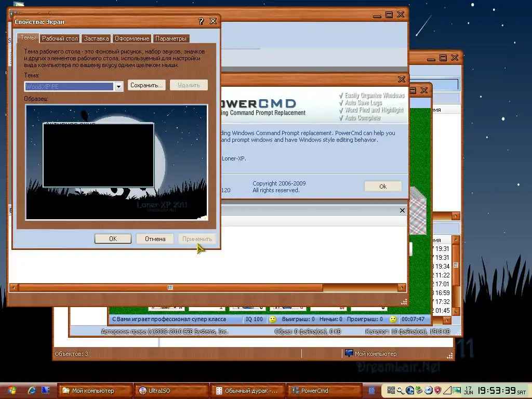Click UltraISO file list vertical scrollbar thumb
Viewport: 532px width, 399px height.
click(456, 265)
